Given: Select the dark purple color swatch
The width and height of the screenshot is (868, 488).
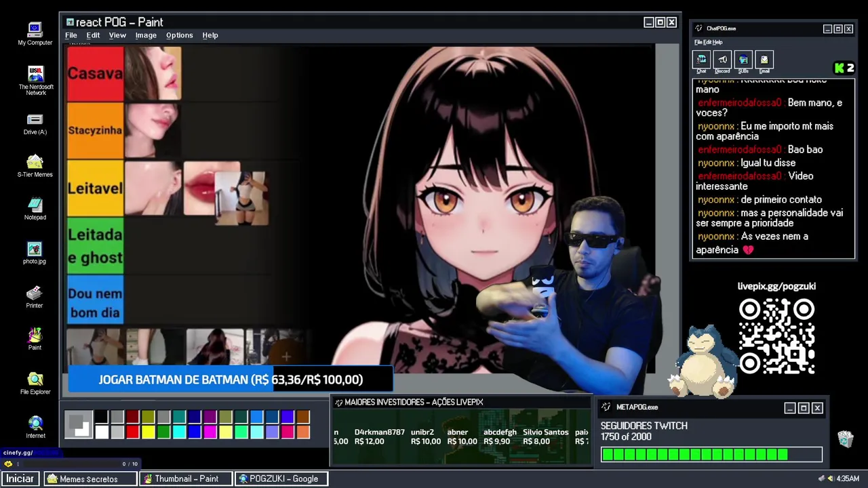Looking at the screenshot, I should click(x=210, y=418).
